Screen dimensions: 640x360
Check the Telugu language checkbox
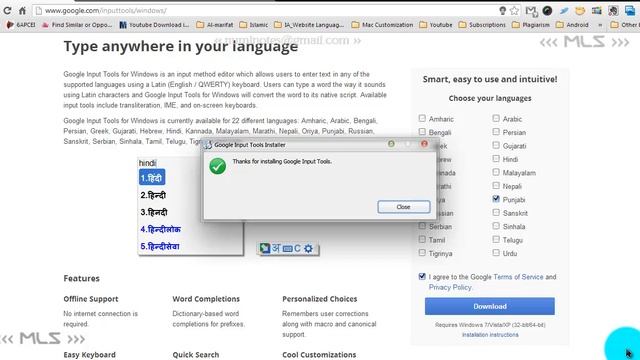click(x=496, y=240)
